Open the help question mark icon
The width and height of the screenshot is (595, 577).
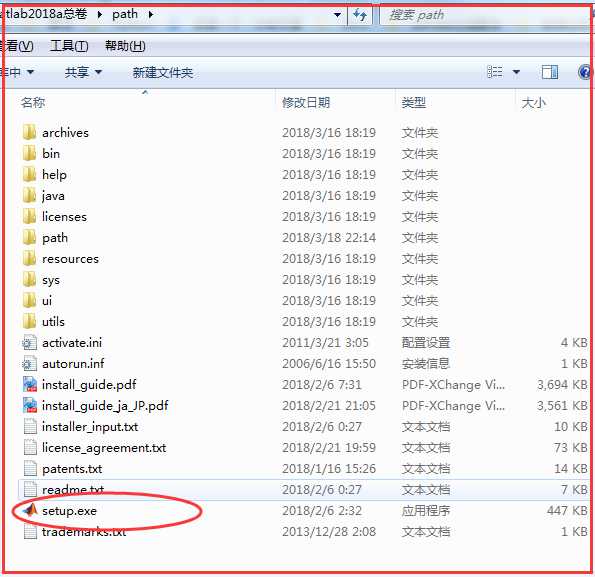pyautogui.click(x=585, y=72)
